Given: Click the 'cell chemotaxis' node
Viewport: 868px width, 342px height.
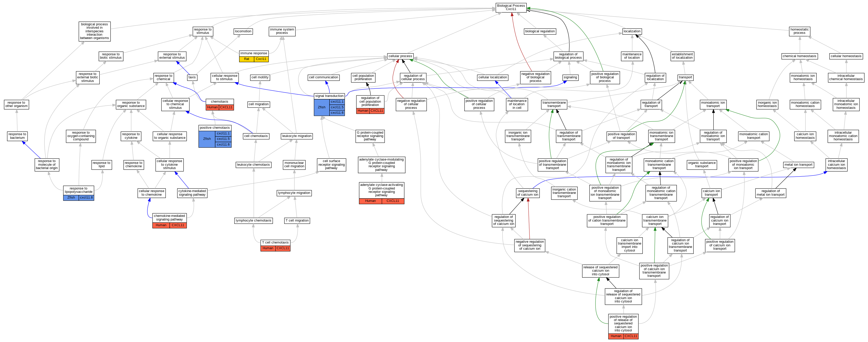Looking at the screenshot, I should click(256, 136).
